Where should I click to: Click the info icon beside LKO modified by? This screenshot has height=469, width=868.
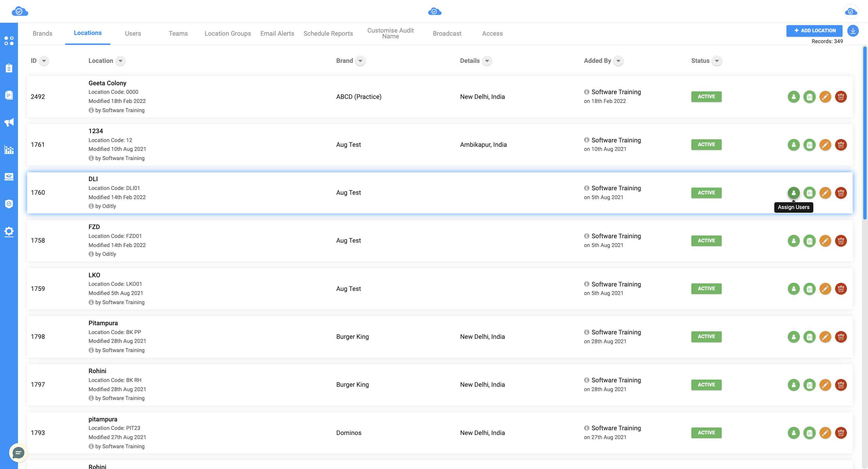[x=91, y=302]
